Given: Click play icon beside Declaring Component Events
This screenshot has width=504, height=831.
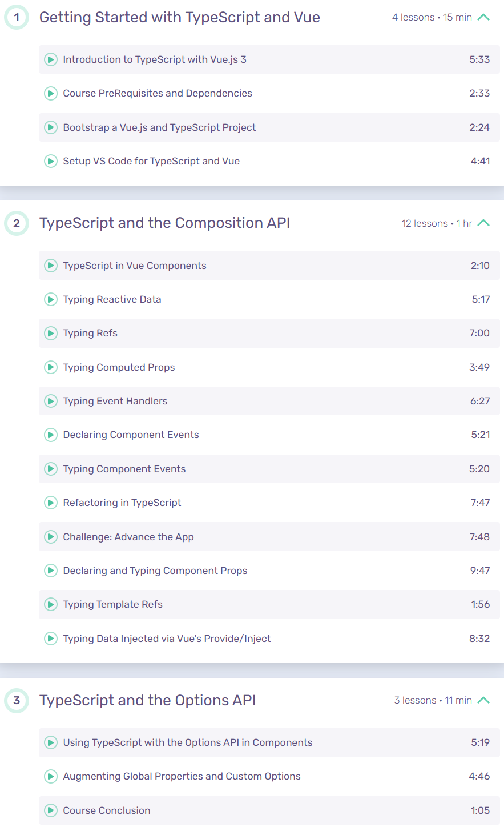Looking at the screenshot, I should [51, 435].
